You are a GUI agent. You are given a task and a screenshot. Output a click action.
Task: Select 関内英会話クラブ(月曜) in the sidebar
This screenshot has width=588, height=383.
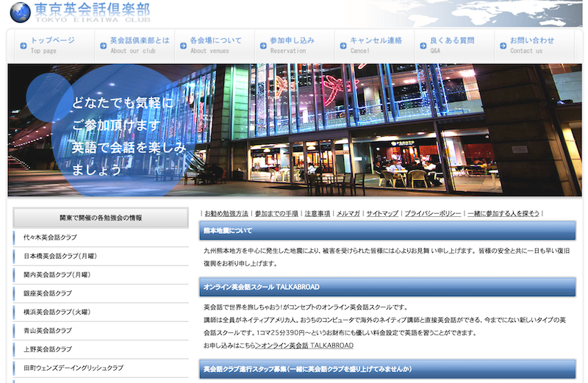[x=101, y=275]
